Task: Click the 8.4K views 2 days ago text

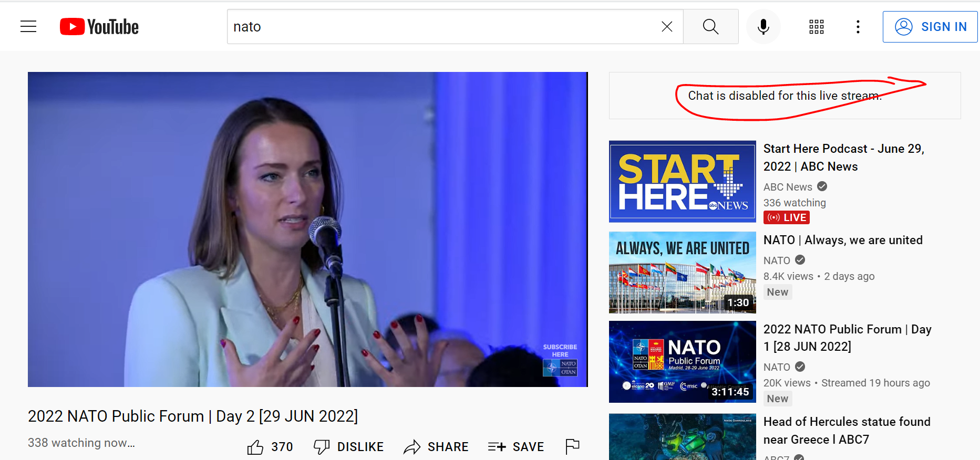Action: (819, 276)
